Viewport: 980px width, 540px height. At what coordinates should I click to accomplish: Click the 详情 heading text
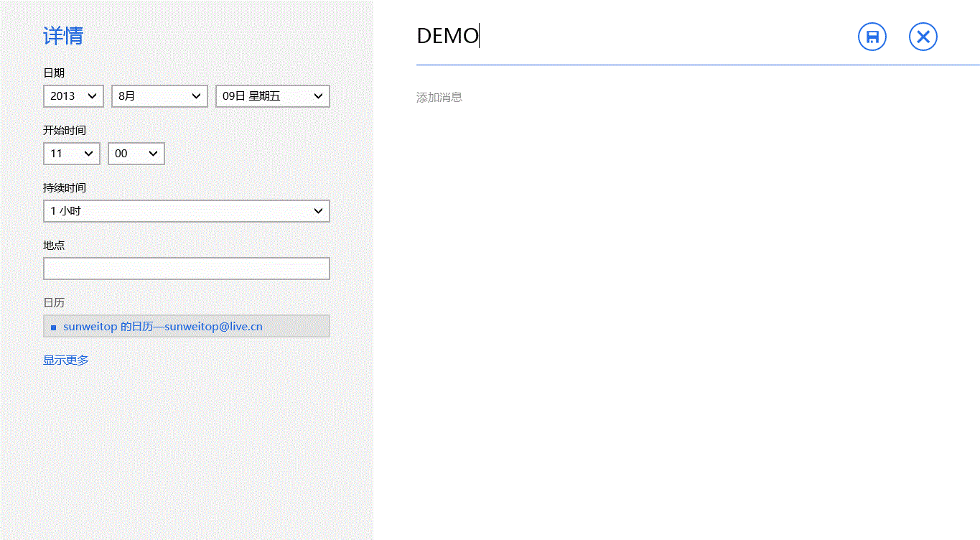pyautogui.click(x=63, y=36)
